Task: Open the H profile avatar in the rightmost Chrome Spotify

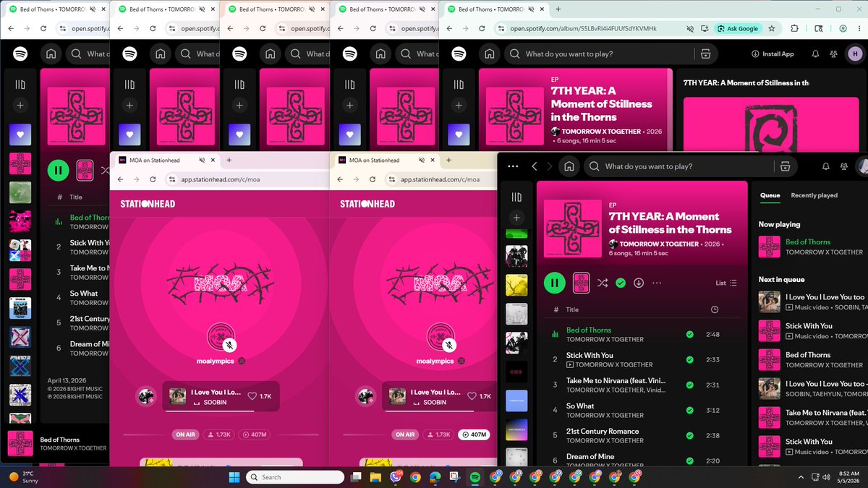Action: [x=854, y=54]
